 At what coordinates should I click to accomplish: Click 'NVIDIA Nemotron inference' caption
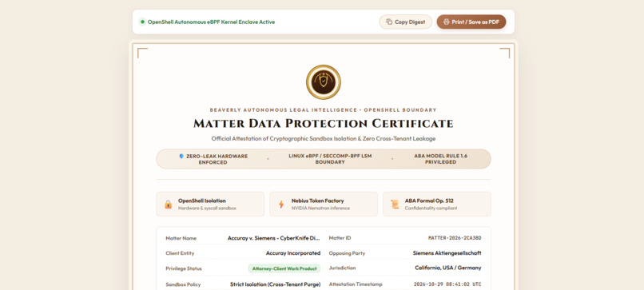(x=320, y=209)
